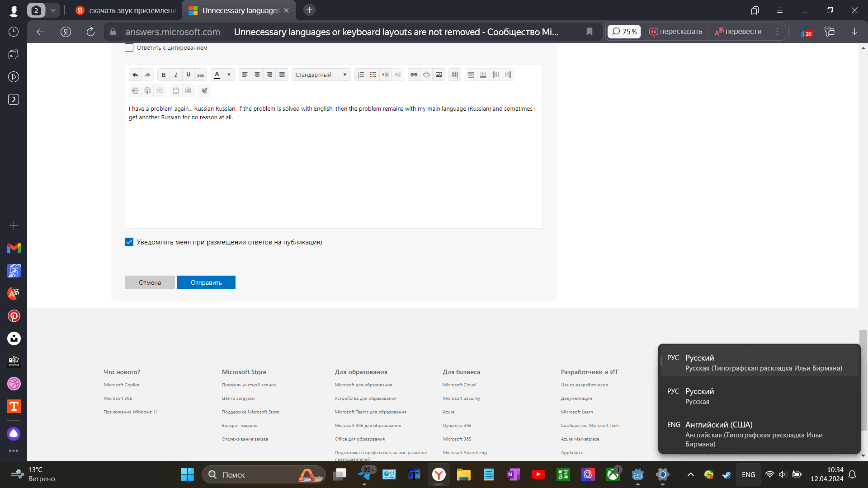Go back to the previous page

click(x=40, y=32)
